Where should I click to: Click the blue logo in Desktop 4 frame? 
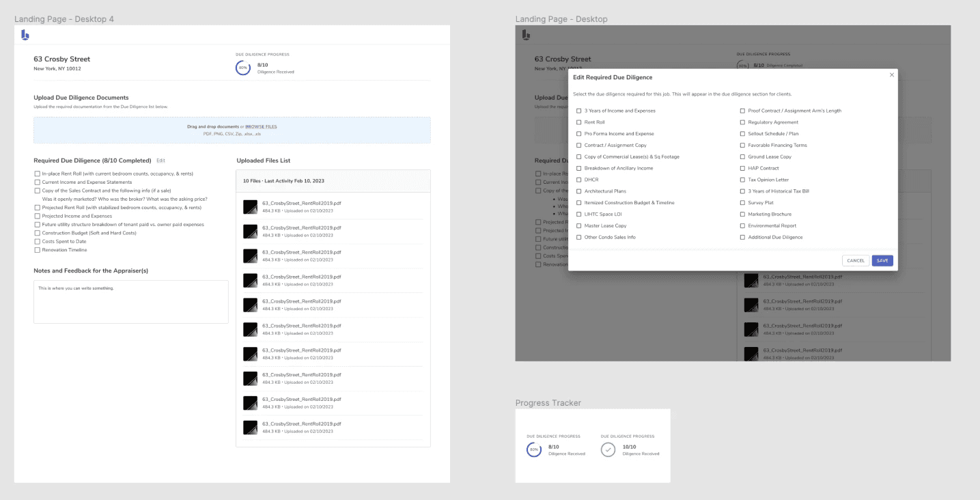coord(25,35)
